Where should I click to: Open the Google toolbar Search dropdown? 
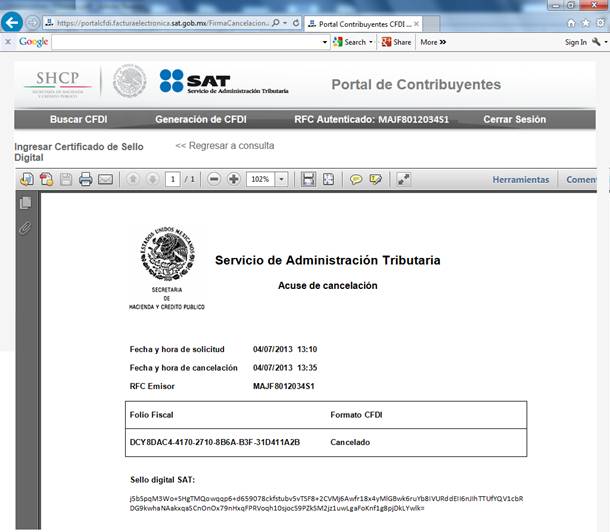(357, 42)
